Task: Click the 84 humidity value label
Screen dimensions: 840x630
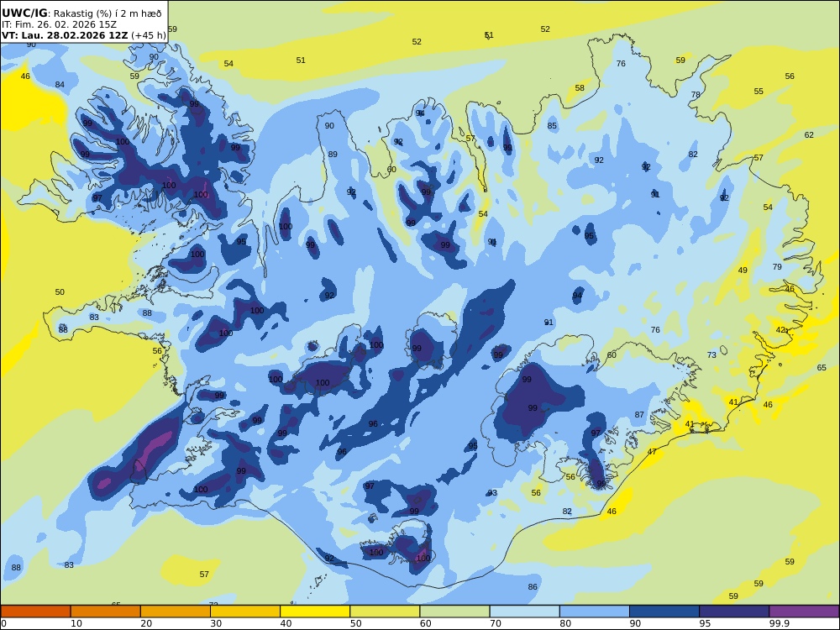Action: click(60, 85)
